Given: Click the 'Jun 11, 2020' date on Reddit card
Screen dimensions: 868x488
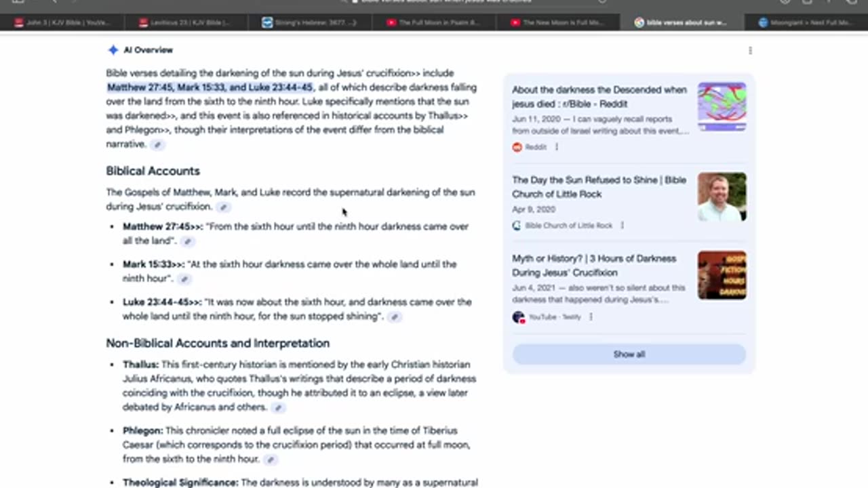Looking at the screenshot, I should pyautogui.click(x=535, y=119).
